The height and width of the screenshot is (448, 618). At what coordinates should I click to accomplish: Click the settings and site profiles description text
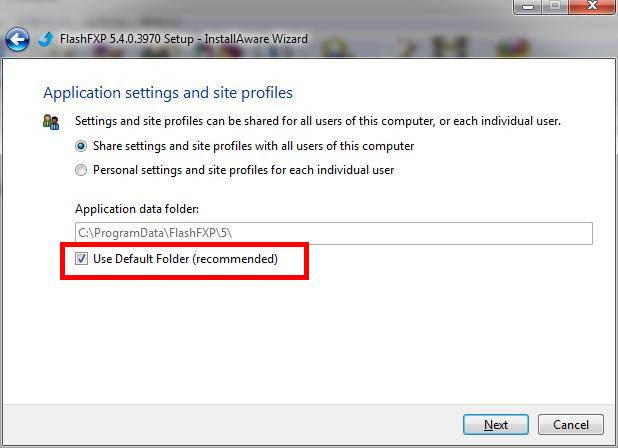point(318,121)
